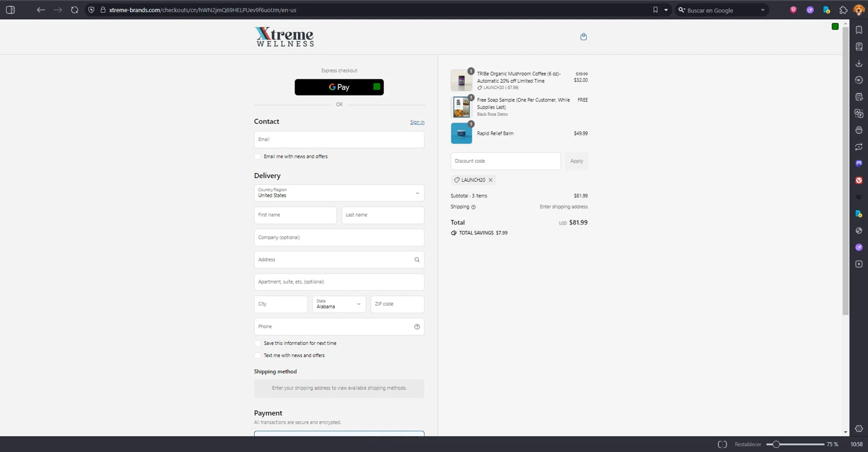Remove the LAUNCH20 discount tag

pyautogui.click(x=491, y=180)
